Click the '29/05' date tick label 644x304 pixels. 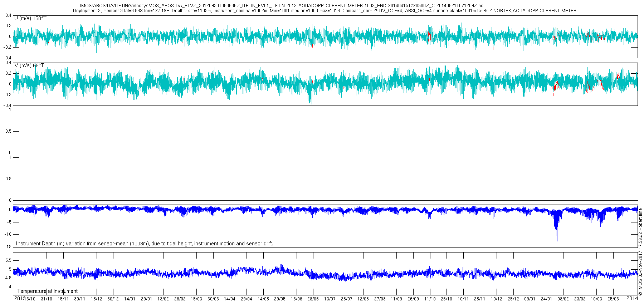(279, 299)
